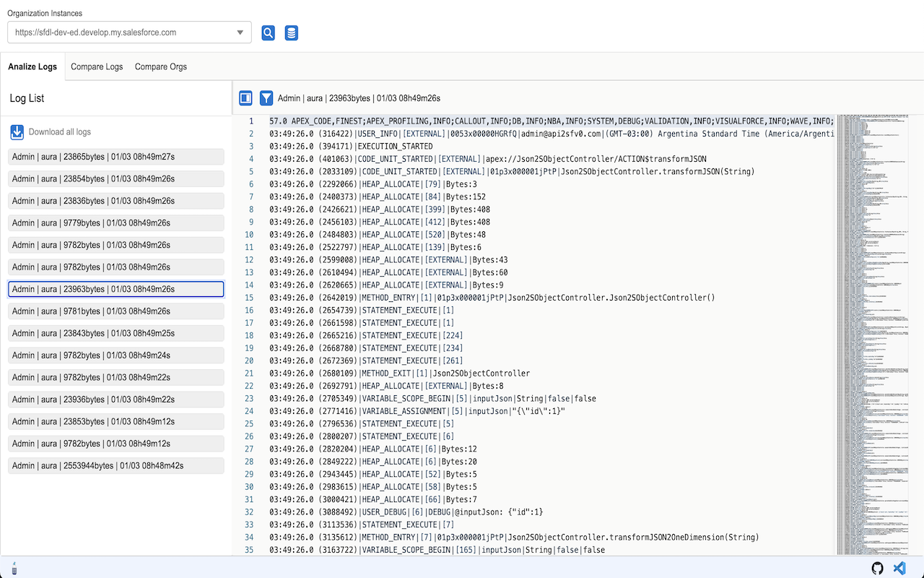Screen dimensions: 924x578
Task: Click the USER_DEBUG @inputJson line
Action: (x=406, y=512)
